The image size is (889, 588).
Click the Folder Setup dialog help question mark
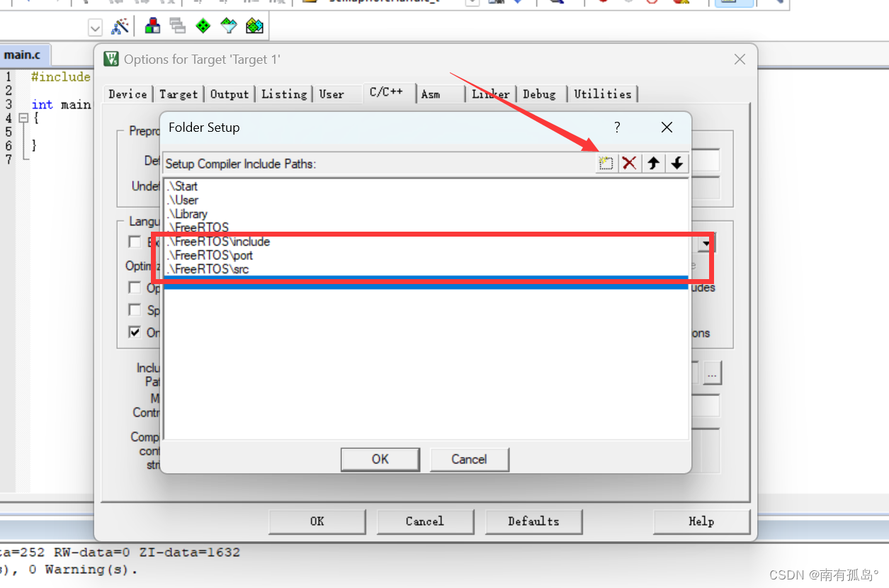click(x=616, y=128)
